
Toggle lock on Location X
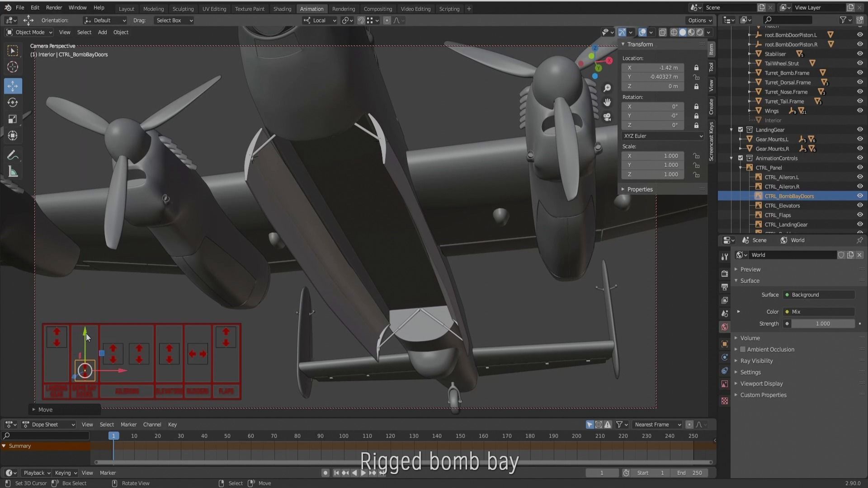(x=696, y=68)
